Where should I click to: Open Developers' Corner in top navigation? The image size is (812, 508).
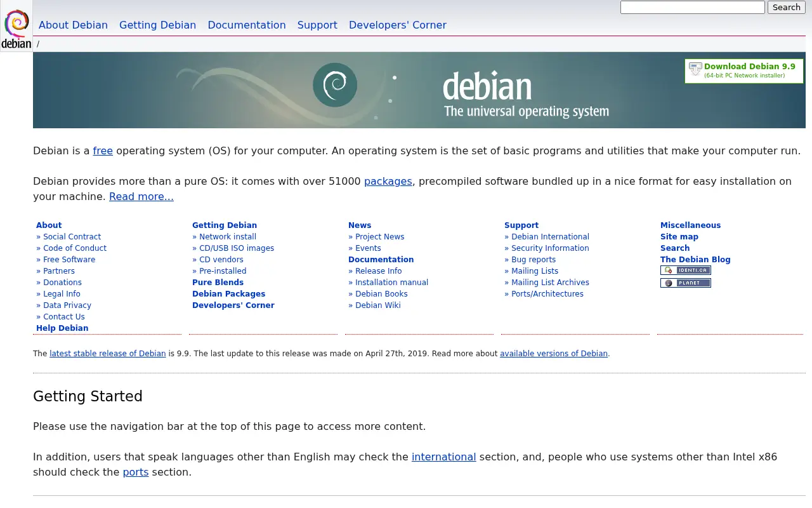point(398,25)
